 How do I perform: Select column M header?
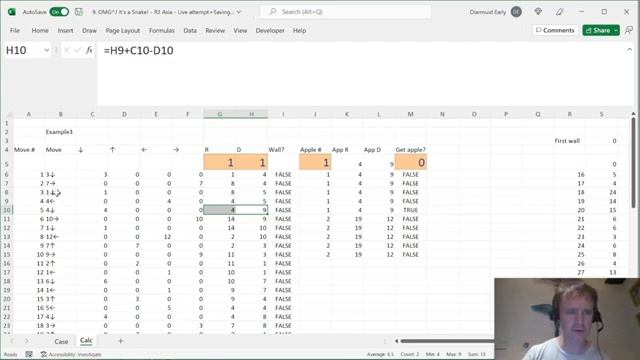point(410,114)
